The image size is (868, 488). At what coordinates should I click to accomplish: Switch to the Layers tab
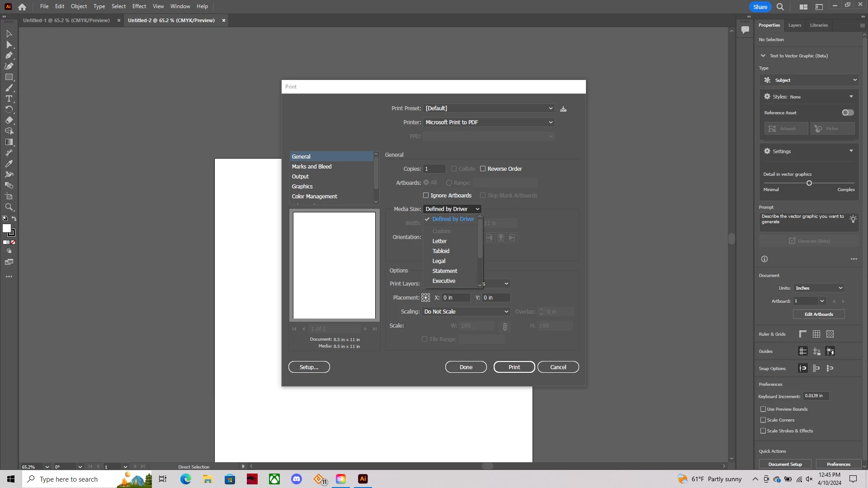tap(794, 25)
